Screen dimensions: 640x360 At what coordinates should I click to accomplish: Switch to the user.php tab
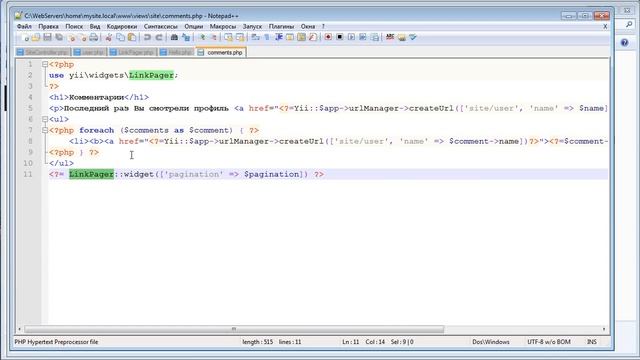coord(89,52)
